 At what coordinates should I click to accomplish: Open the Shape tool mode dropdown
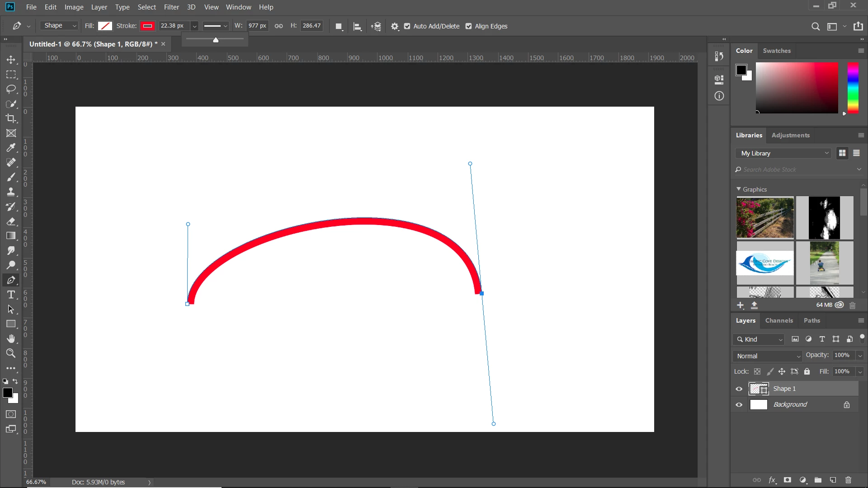pyautogui.click(x=60, y=26)
